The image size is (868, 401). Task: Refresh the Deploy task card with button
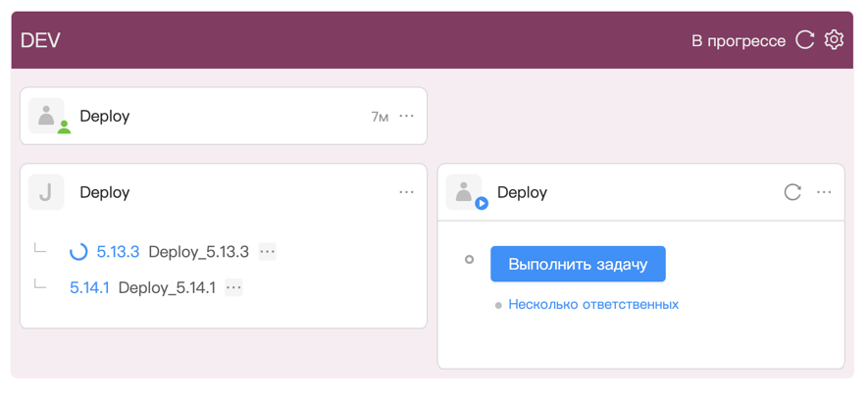click(792, 192)
